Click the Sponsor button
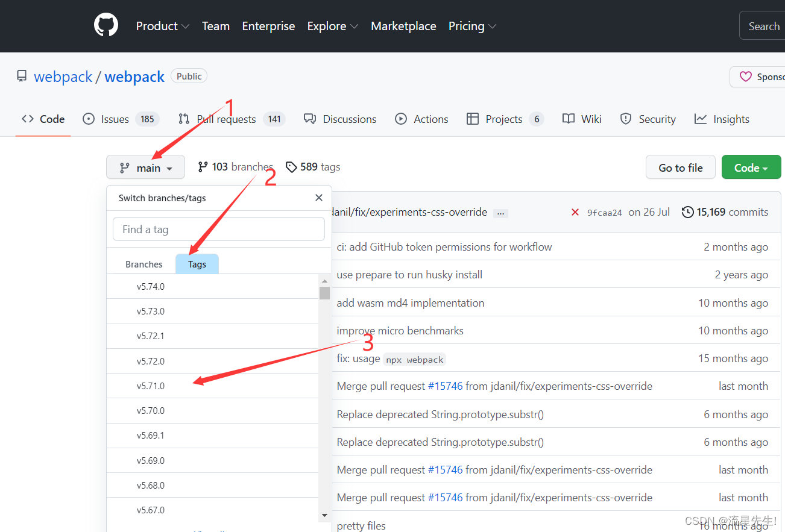Image resolution: width=785 pixels, height=532 pixels. pos(758,77)
